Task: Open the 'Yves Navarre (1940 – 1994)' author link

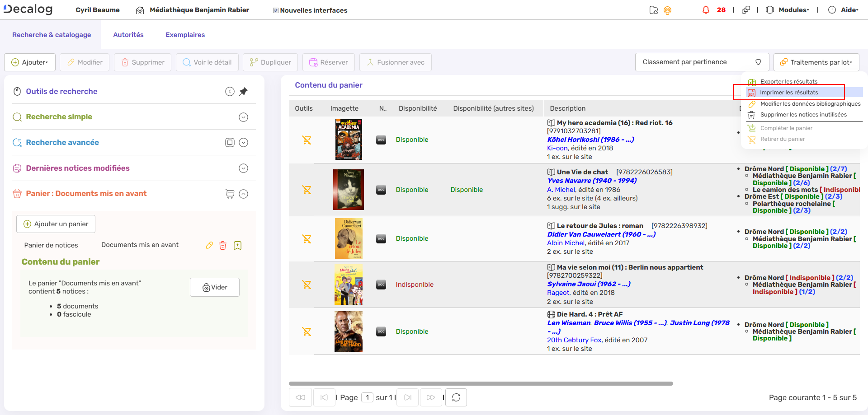Action: tap(591, 180)
